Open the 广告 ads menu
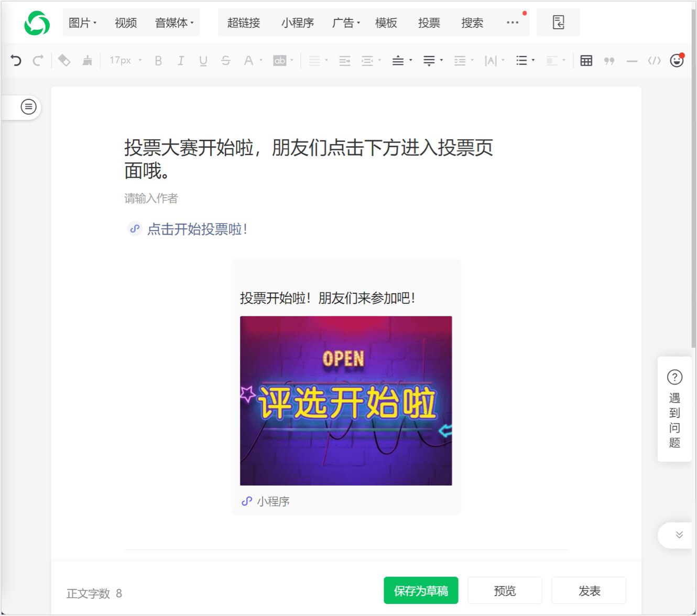 (346, 23)
